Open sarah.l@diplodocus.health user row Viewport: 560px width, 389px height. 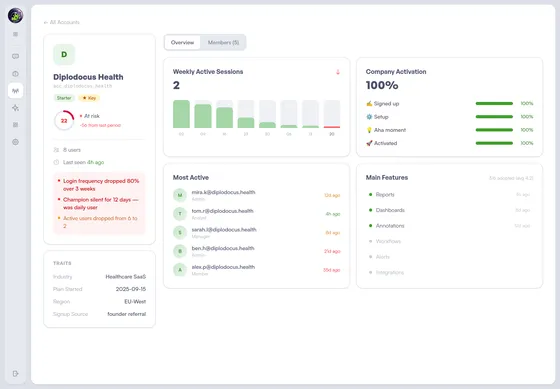coord(256,233)
